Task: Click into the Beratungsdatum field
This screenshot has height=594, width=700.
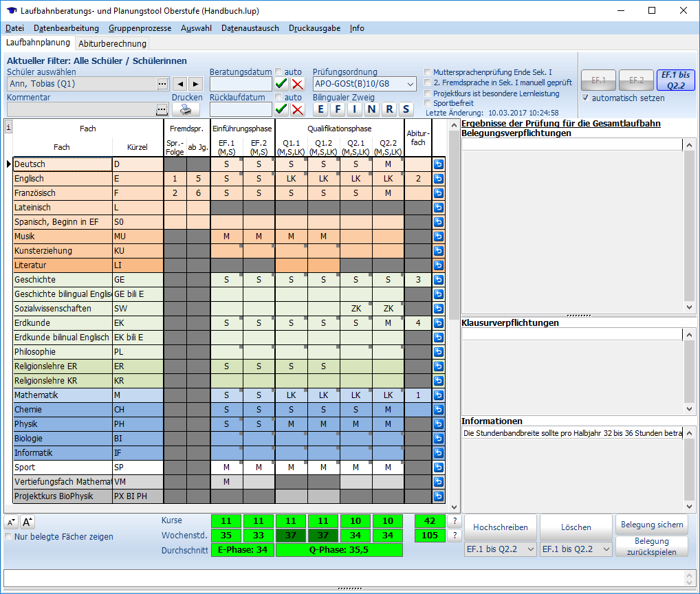Action: pos(241,84)
